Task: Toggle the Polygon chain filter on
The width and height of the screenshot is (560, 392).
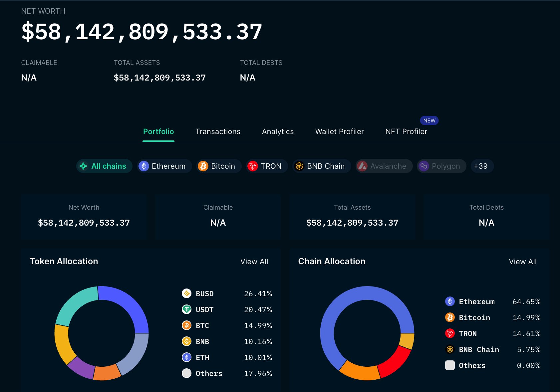Action: click(441, 166)
